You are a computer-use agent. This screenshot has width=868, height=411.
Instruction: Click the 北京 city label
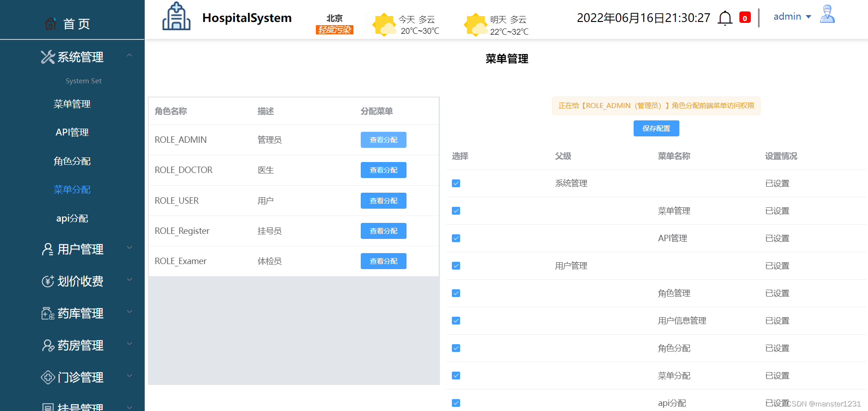335,18
